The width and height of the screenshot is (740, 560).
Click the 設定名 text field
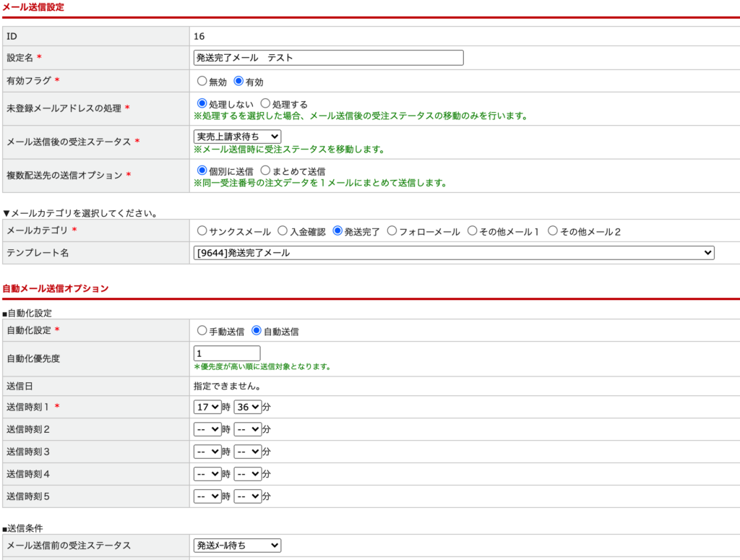[x=329, y=58]
